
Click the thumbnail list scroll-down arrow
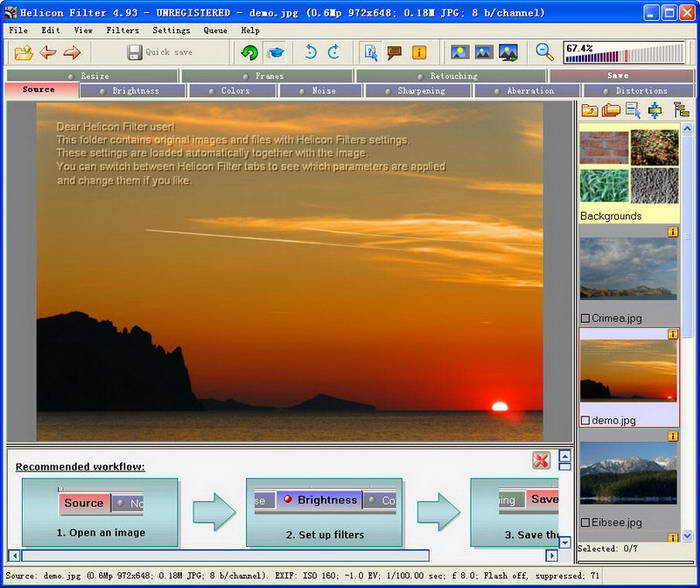[687, 535]
